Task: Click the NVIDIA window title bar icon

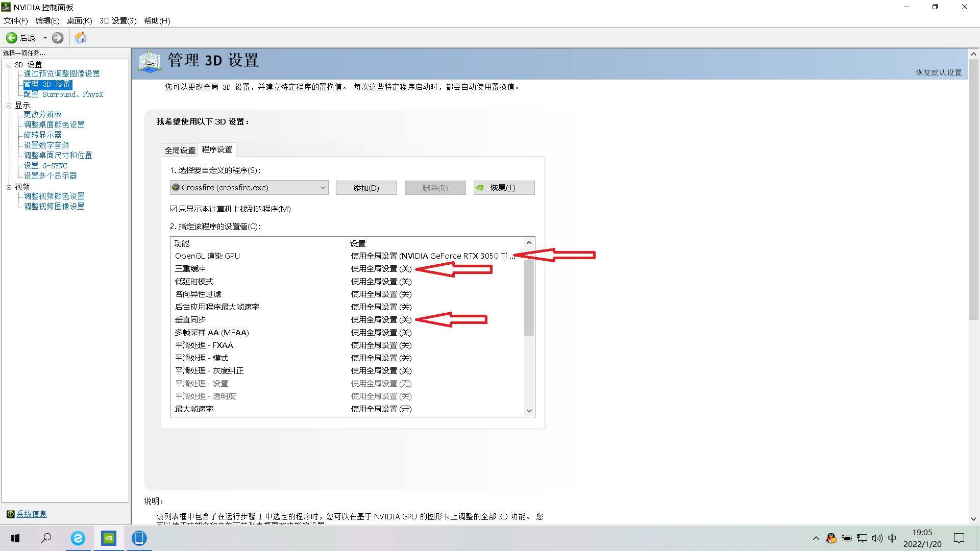Action: 6,7
